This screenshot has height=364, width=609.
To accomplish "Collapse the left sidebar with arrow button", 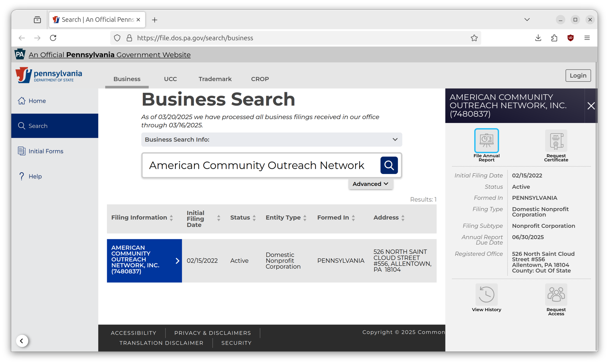I will (x=22, y=341).
